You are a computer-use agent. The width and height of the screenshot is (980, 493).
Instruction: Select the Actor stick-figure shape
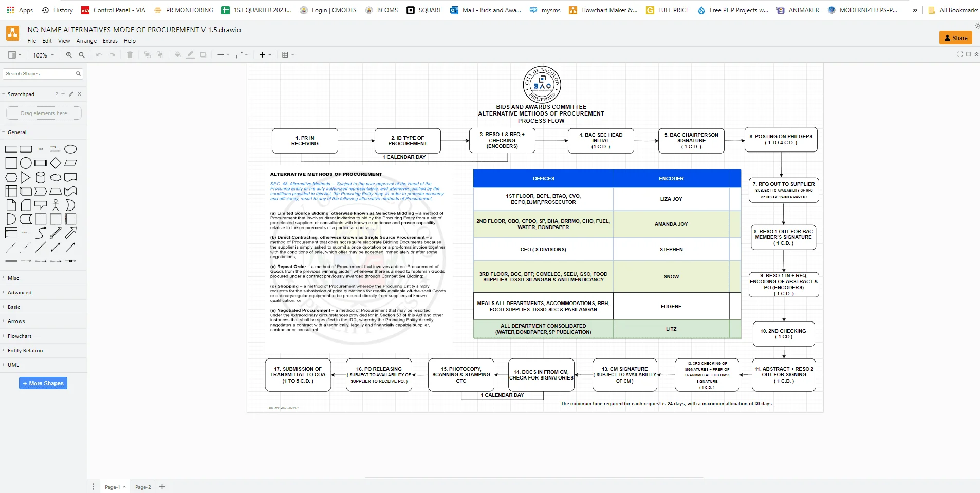(x=56, y=205)
